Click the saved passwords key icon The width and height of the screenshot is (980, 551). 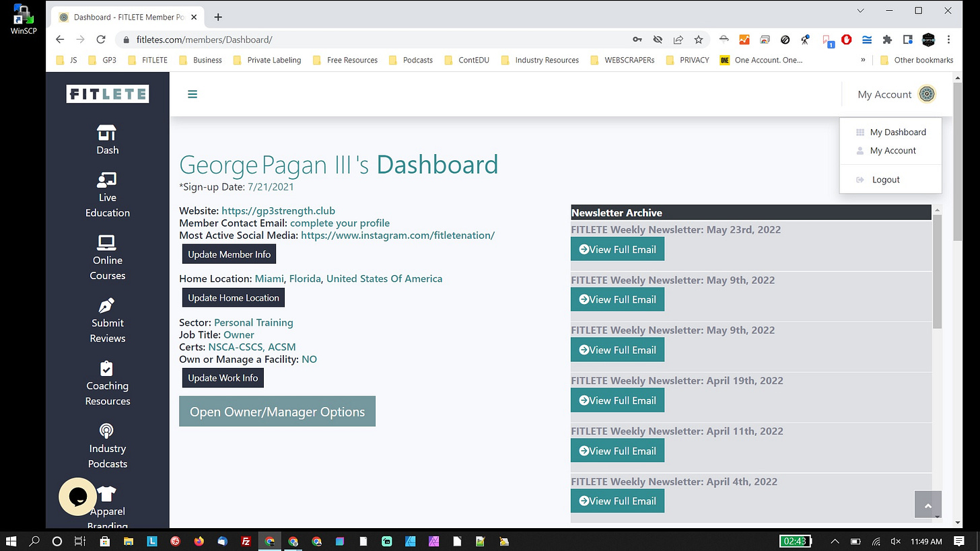[x=637, y=40]
